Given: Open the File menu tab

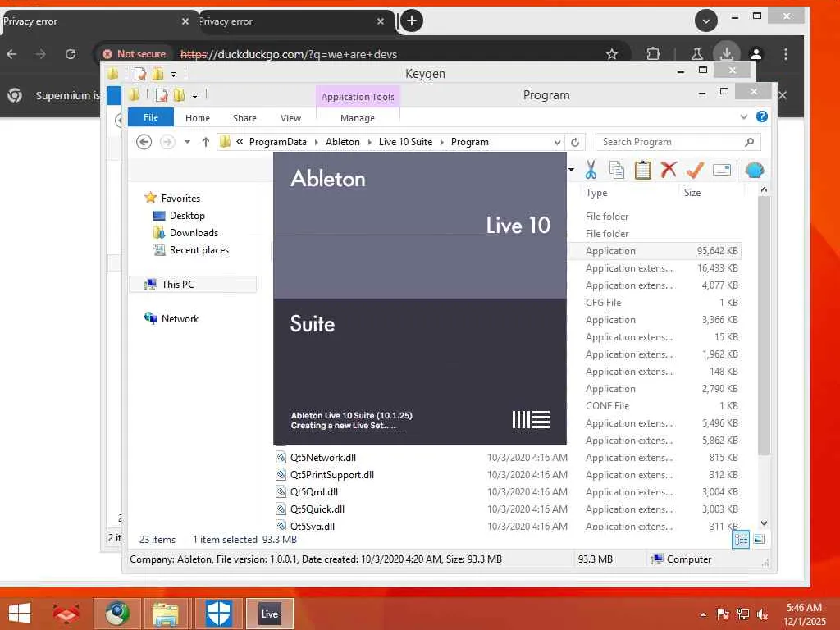Looking at the screenshot, I should click(151, 117).
